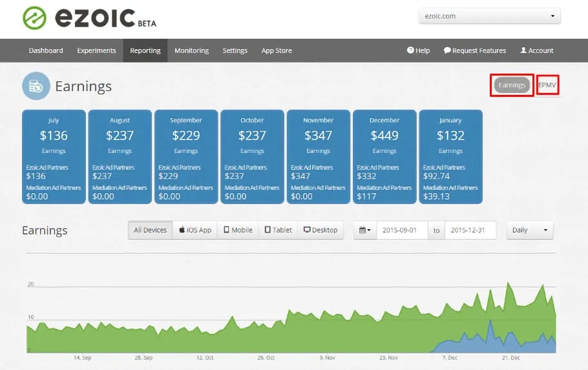Click the 7. Dec chart axis label
This screenshot has width=588, height=370.
pyautogui.click(x=450, y=358)
